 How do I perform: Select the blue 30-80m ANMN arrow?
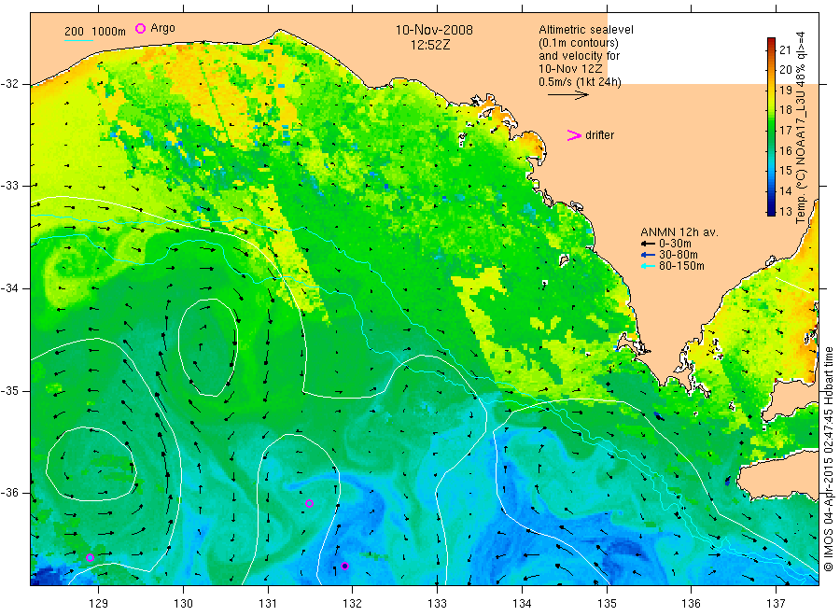649,255
